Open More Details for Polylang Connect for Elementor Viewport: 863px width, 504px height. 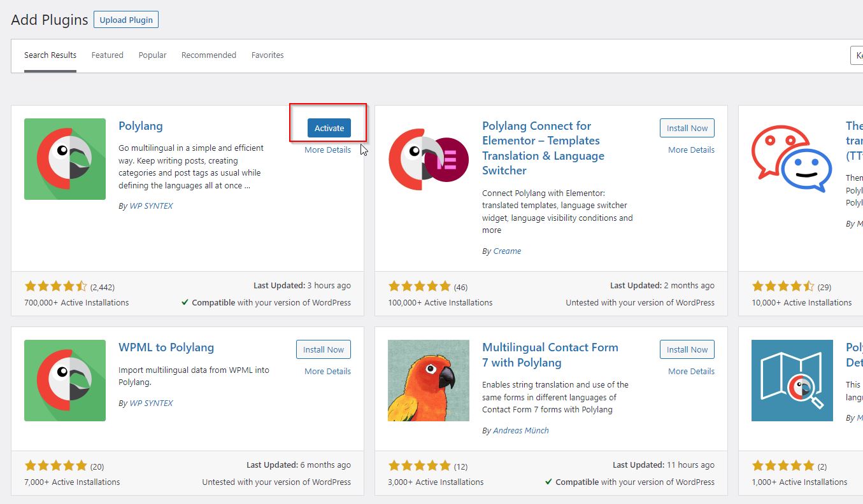(691, 150)
